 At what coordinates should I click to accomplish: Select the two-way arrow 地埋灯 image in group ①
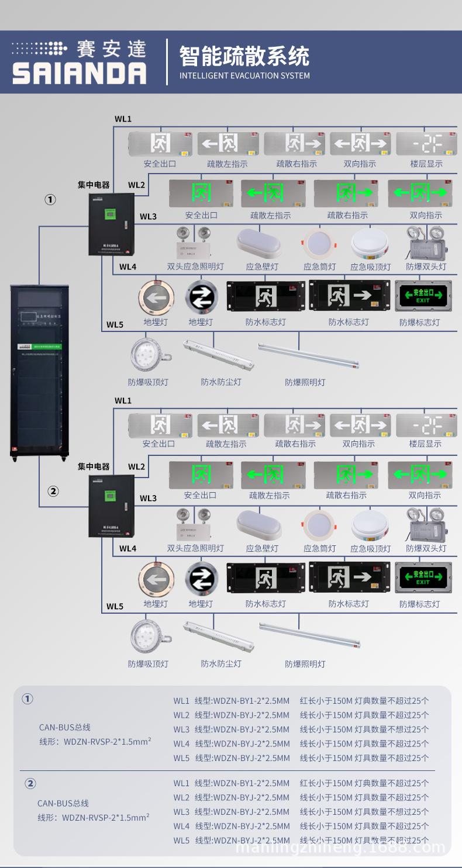click(201, 298)
